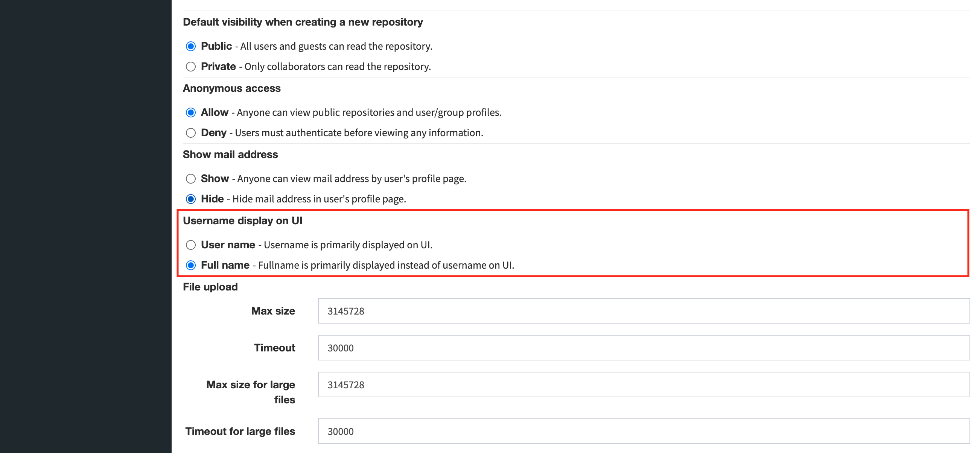Enable the Show mail address radio
Screen dimensions: 980x453
tap(190, 179)
